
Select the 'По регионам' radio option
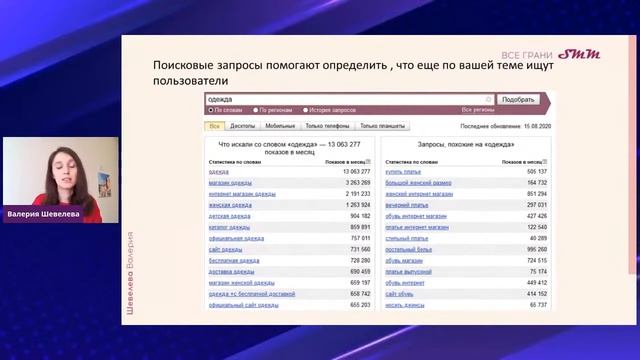tap(273, 110)
